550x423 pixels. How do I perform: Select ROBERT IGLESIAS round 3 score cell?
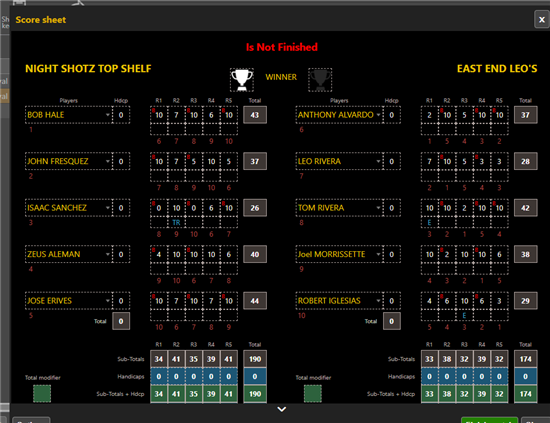coord(464,301)
